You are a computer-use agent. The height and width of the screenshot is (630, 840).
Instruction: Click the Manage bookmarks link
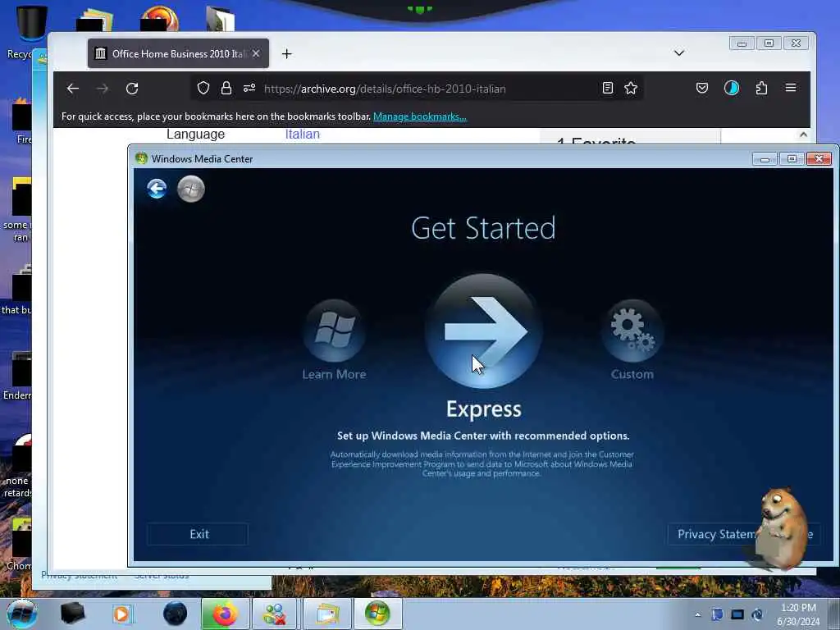pyautogui.click(x=419, y=116)
